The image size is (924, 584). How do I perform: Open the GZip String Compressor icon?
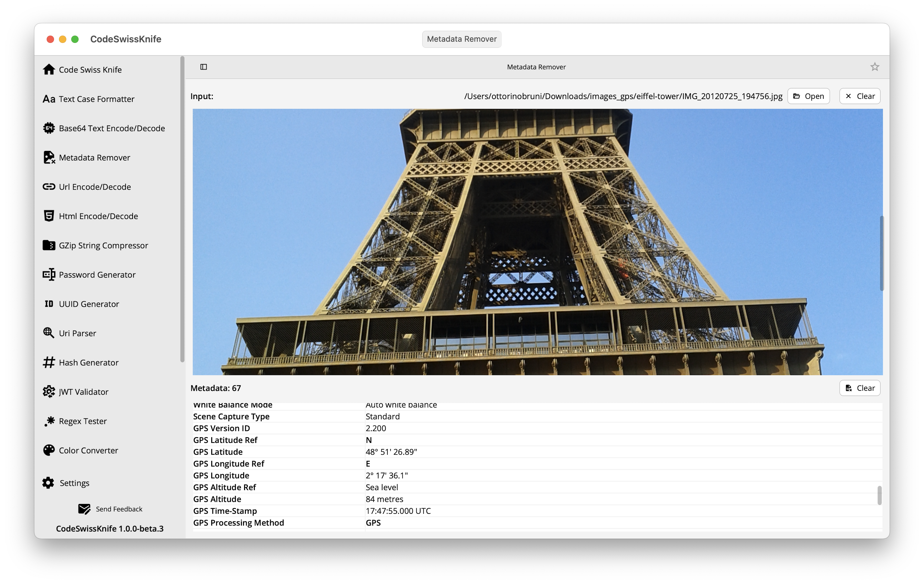(x=49, y=245)
